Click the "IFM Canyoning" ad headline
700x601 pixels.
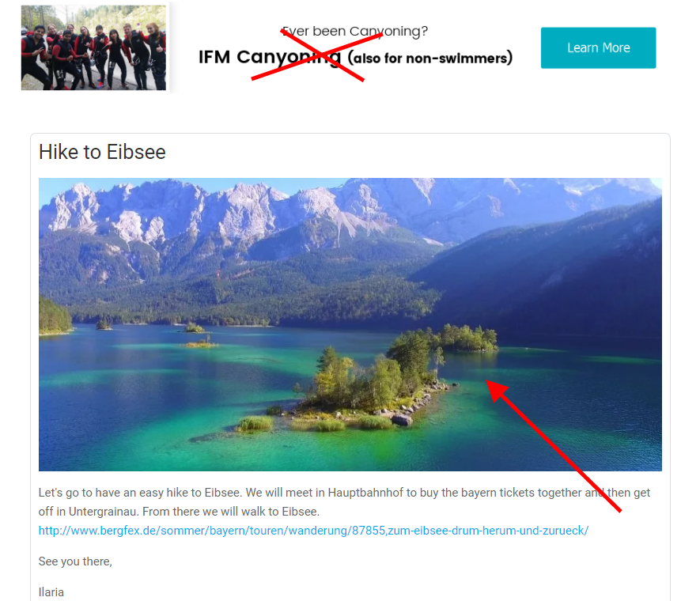[x=270, y=58]
